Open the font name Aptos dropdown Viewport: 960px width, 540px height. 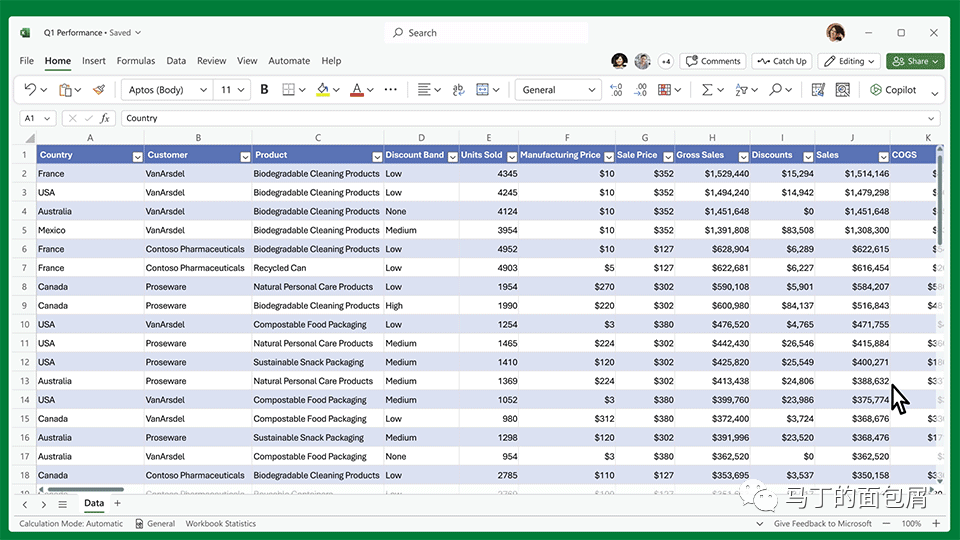(x=203, y=90)
